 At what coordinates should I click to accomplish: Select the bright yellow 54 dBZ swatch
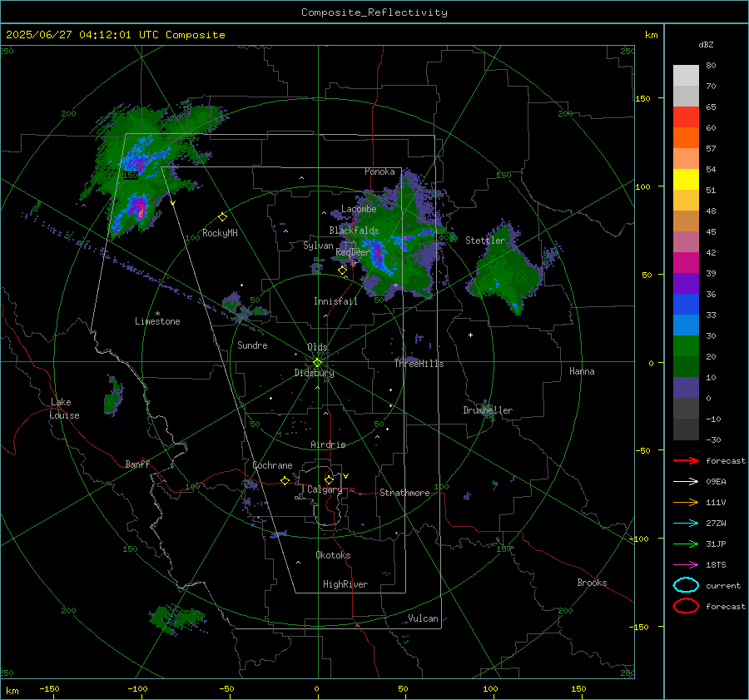tap(686, 179)
